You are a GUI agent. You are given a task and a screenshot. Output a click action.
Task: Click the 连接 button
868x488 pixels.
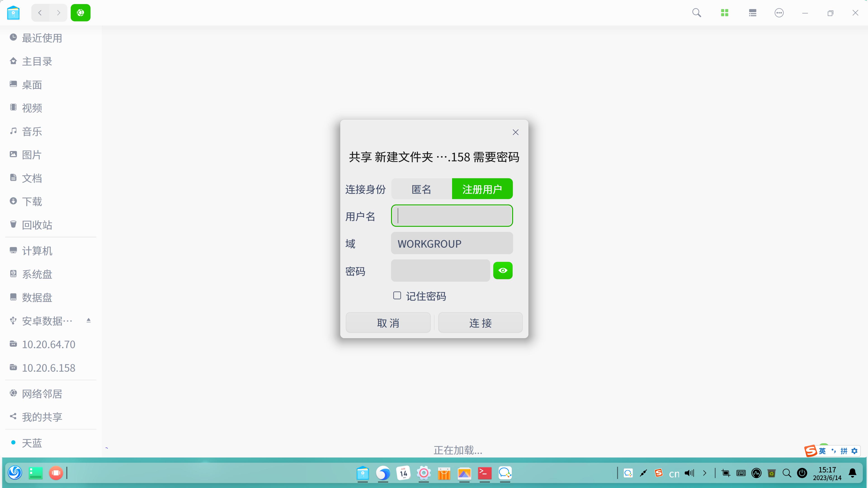481,323
